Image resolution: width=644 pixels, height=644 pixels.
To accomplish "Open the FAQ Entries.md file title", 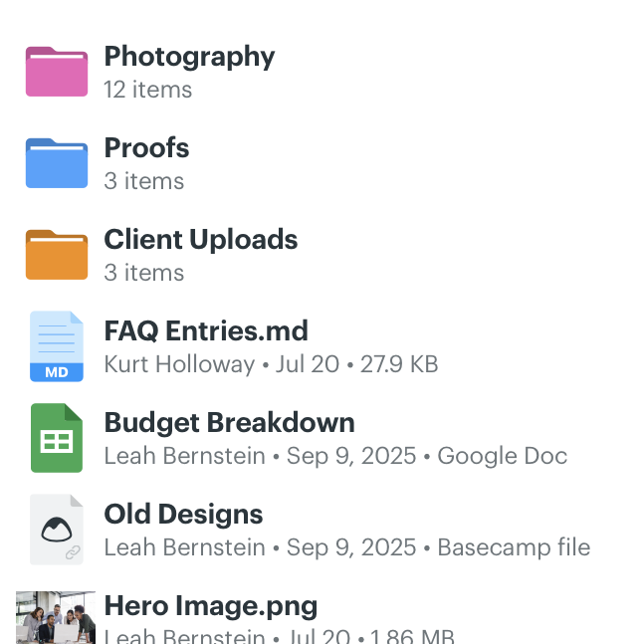I will point(206,331).
